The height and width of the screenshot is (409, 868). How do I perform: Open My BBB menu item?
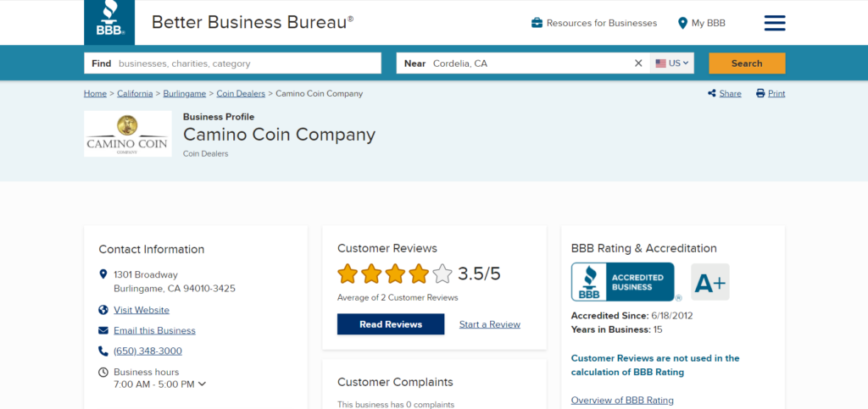702,23
